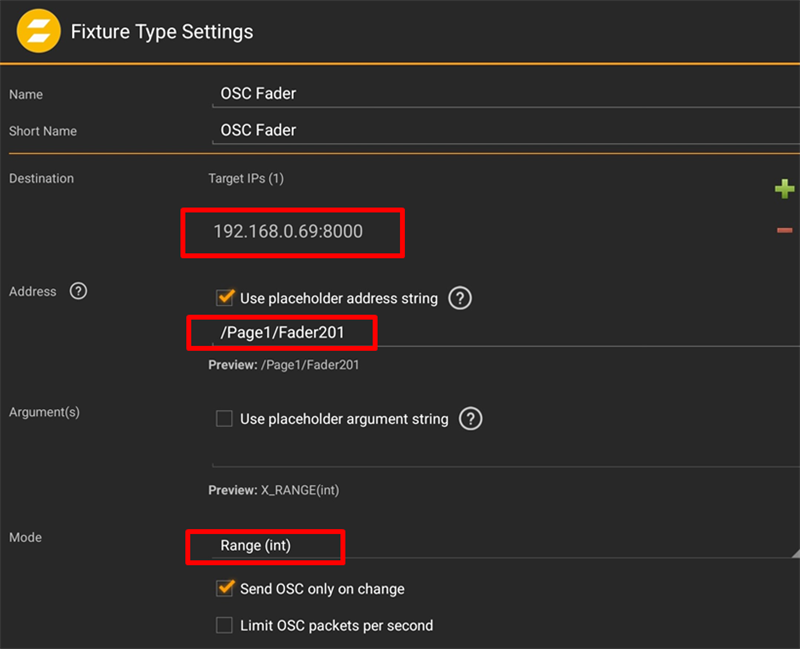Open the Mode dropdown showing Range (int)
Screen dimensions: 800x649
[500, 546]
